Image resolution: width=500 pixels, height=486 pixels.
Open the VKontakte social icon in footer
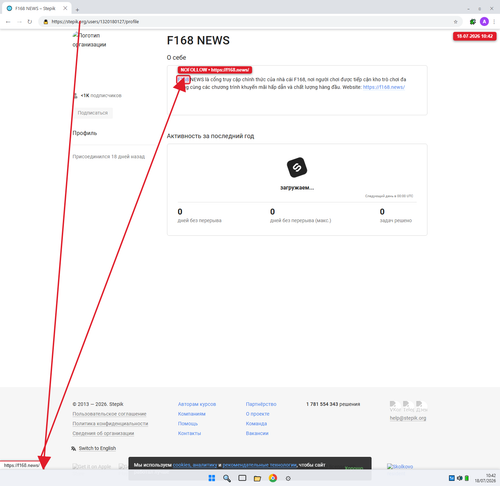click(395, 406)
